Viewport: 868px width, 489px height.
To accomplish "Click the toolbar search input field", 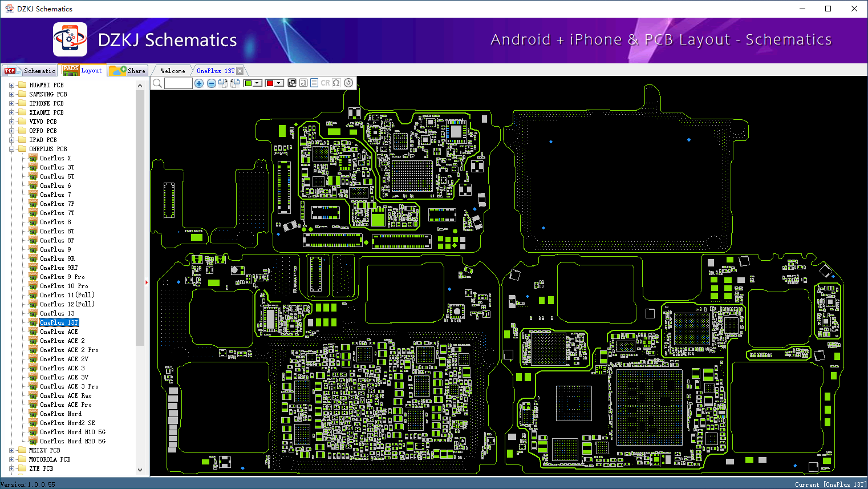I will point(179,83).
